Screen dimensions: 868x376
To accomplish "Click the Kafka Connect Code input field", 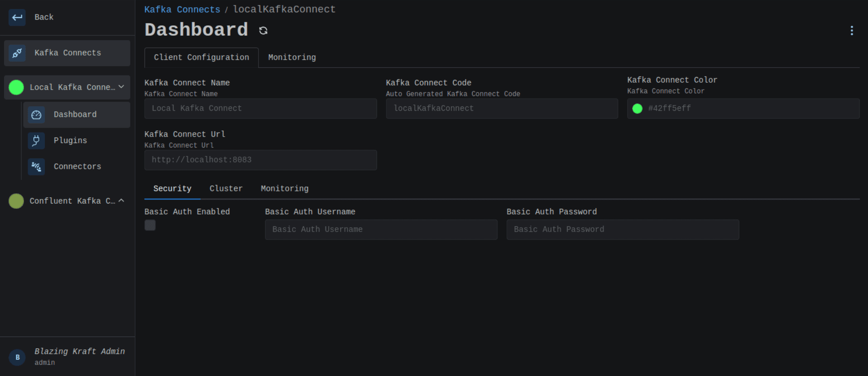I will 502,109.
